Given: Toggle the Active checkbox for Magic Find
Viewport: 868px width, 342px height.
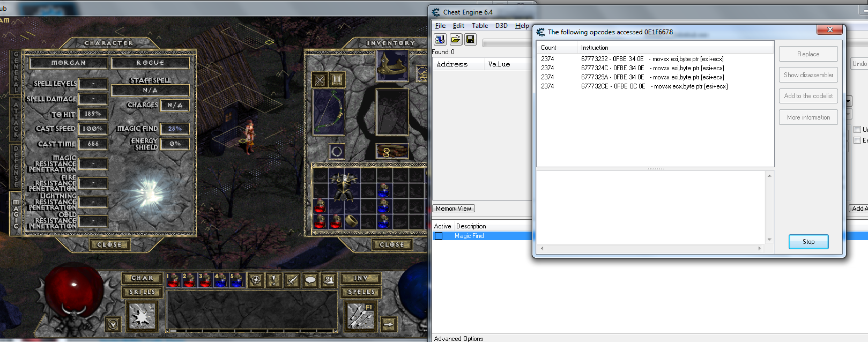Looking at the screenshot, I should [439, 236].
